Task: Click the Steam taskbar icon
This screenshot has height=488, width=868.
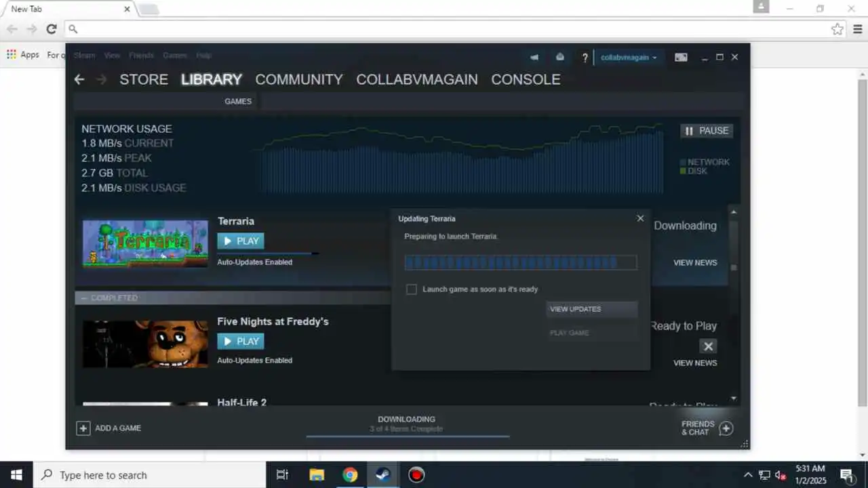Action: point(383,475)
